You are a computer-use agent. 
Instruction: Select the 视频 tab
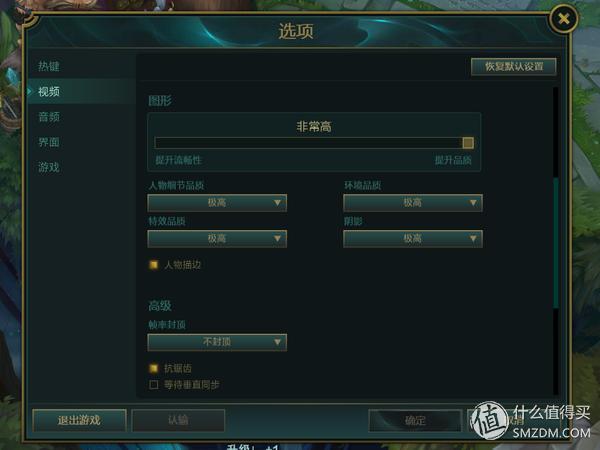point(49,91)
